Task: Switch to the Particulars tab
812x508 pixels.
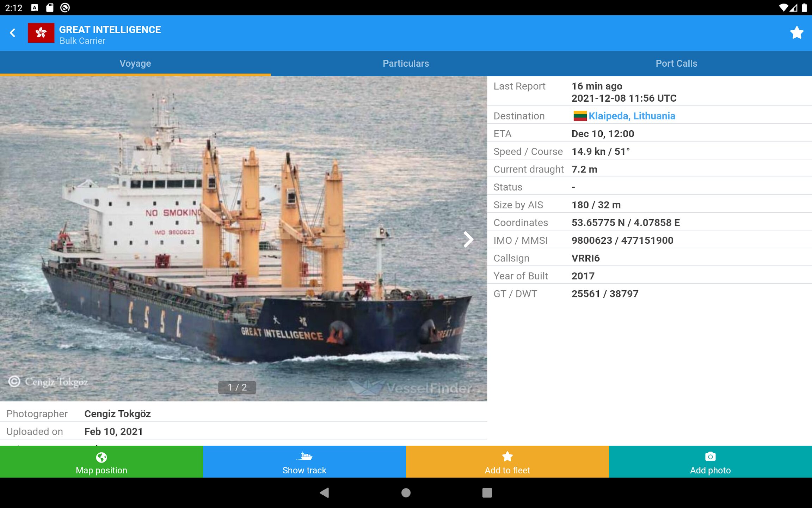Action: 406,64
